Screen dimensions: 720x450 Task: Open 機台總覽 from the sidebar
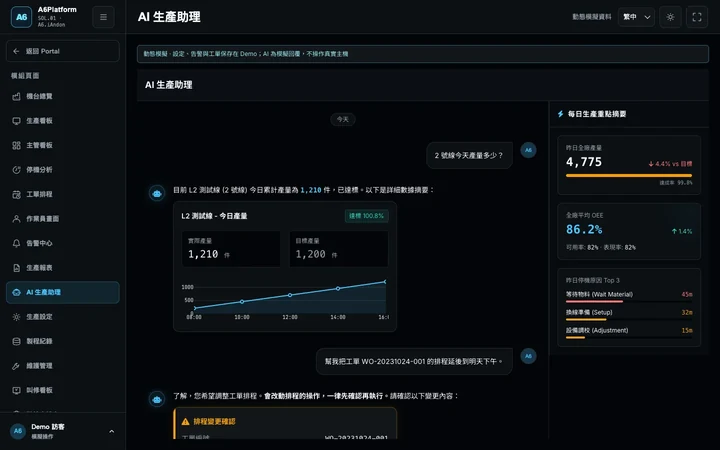[x=62, y=96]
